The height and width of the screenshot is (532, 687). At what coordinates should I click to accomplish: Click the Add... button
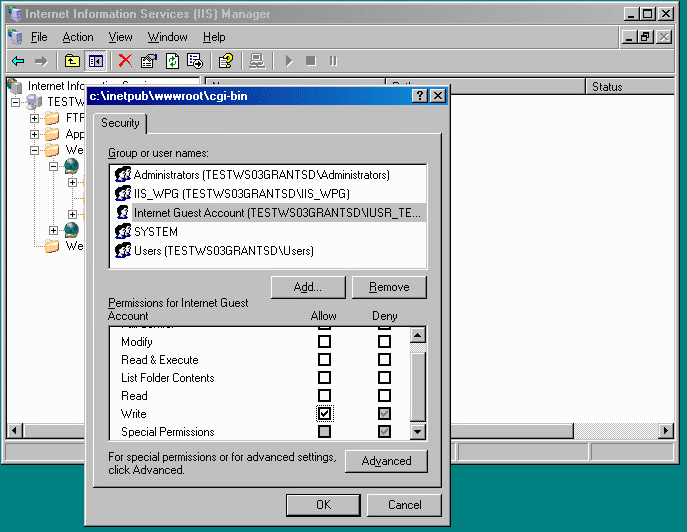(308, 287)
